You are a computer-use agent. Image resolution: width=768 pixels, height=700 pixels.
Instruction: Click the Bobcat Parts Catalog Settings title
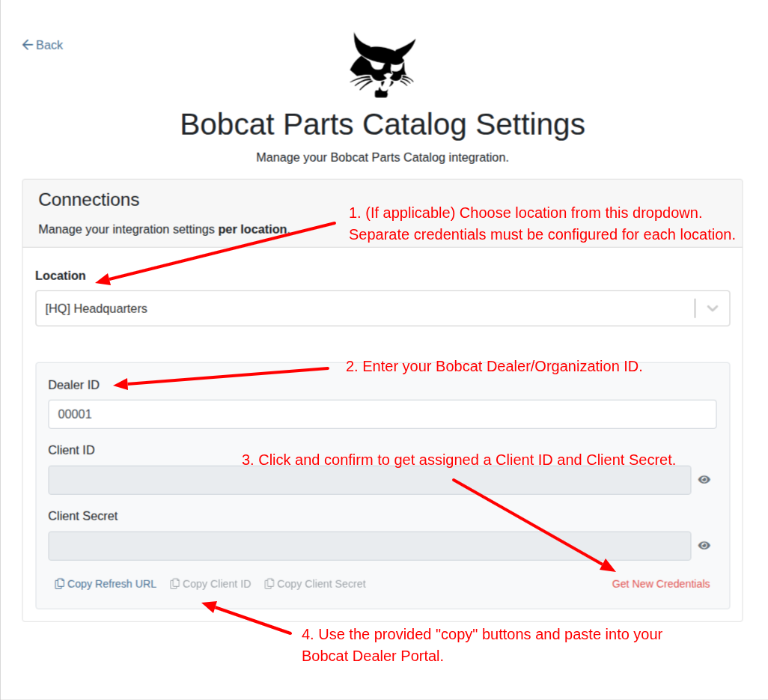point(383,124)
